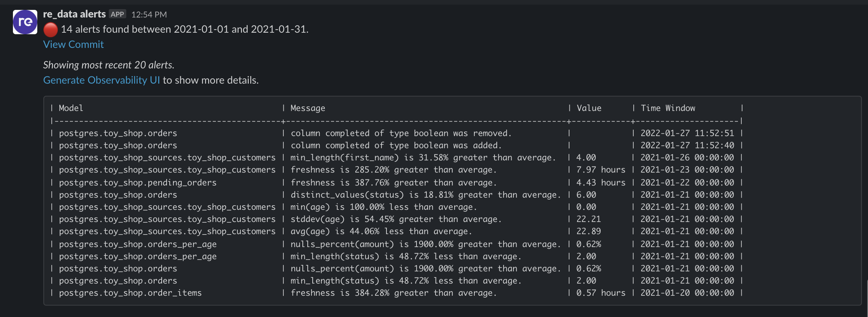
Task: Click message 'min_length(first_name) is 31.58% greater than average.'
Action: click(x=423, y=158)
